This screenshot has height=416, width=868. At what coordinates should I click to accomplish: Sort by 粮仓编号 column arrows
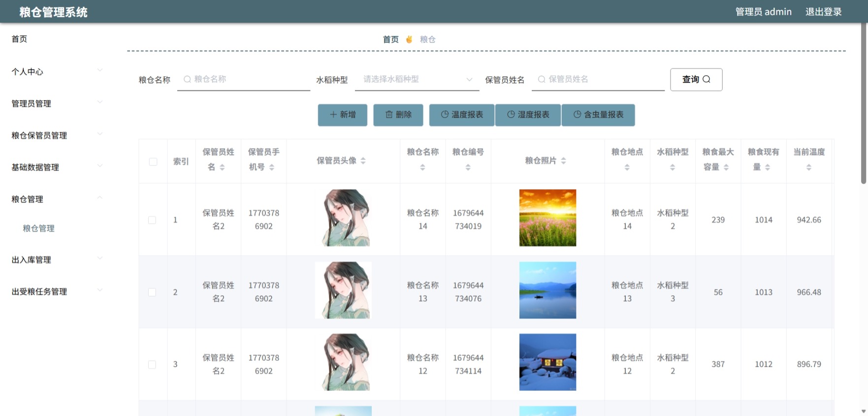468,168
